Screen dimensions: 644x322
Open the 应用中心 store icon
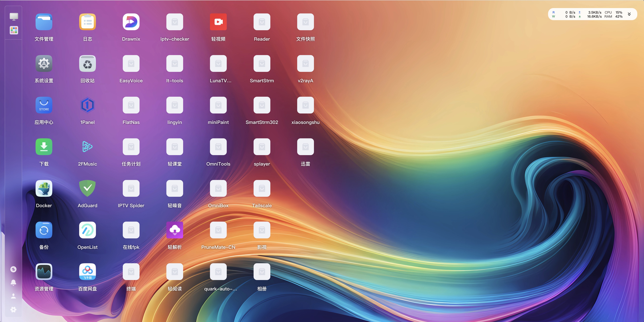click(x=44, y=105)
